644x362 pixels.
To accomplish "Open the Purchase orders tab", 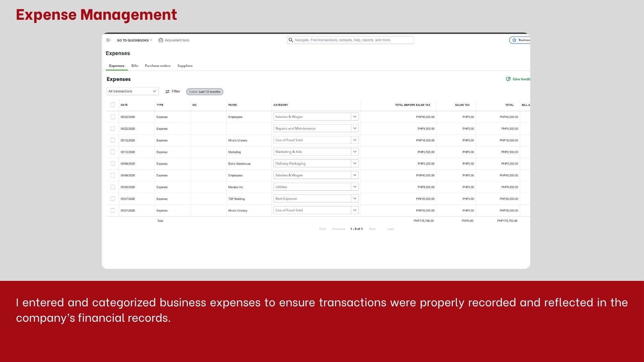I will 158,66.
